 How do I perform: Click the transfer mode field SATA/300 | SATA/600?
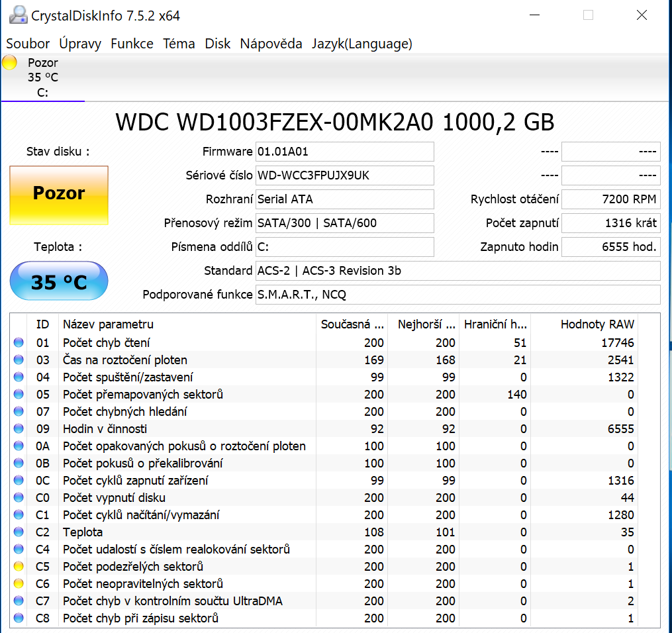pyautogui.click(x=344, y=223)
